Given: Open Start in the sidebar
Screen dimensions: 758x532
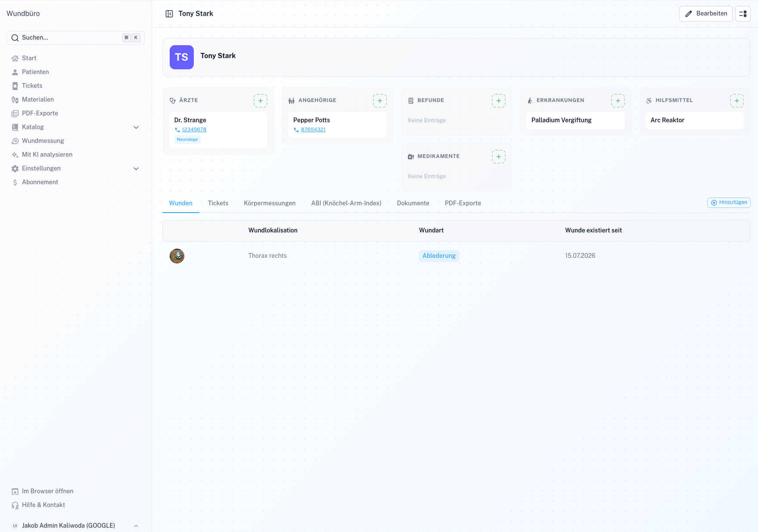Looking at the screenshot, I should [75, 58].
